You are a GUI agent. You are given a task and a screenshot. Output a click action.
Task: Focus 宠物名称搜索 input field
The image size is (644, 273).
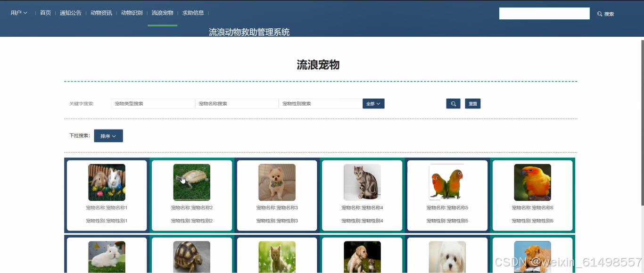(x=237, y=104)
